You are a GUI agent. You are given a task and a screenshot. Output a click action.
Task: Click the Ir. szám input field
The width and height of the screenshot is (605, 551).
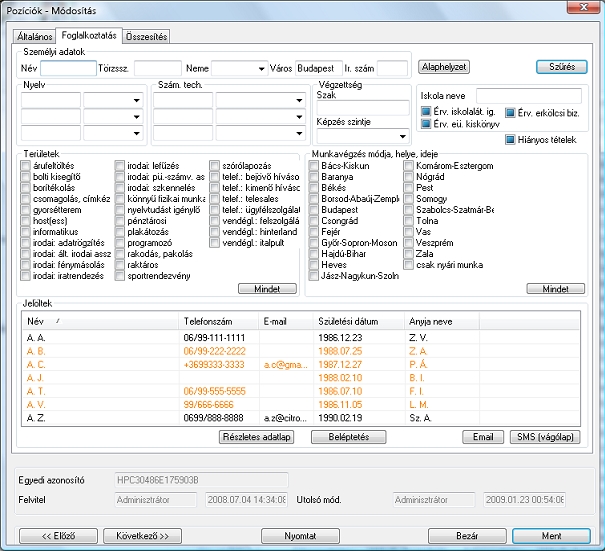click(x=392, y=68)
